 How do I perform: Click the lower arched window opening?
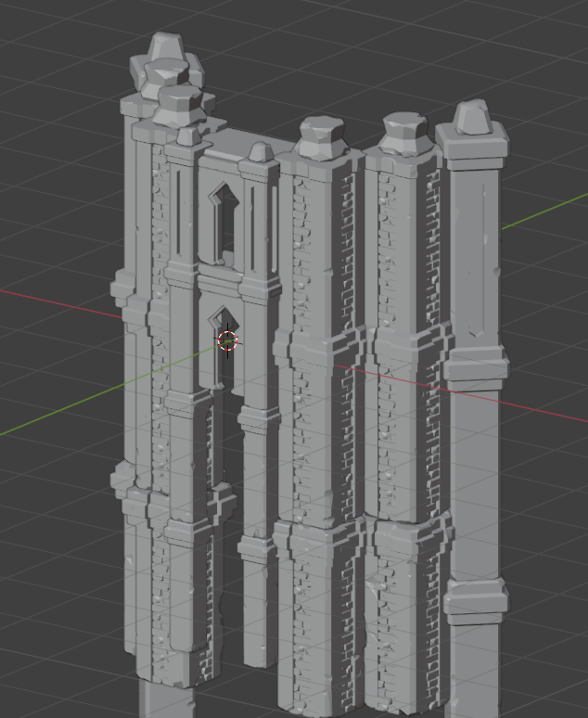coord(220,348)
